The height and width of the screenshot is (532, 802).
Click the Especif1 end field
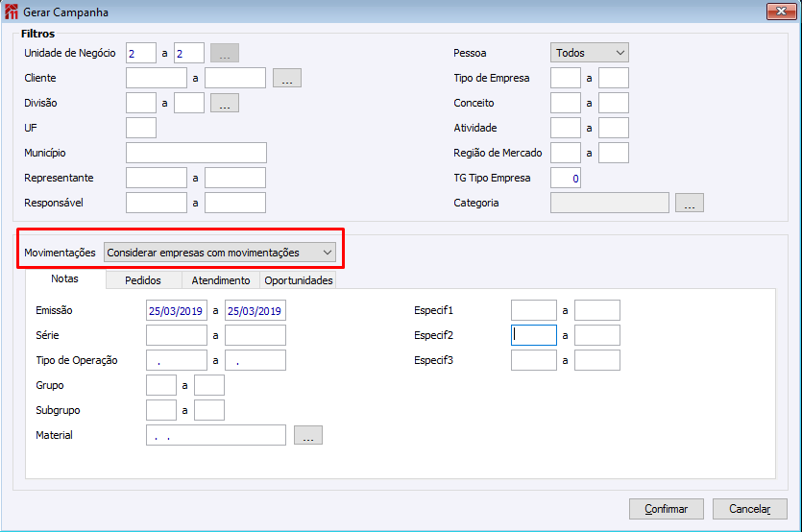tap(597, 310)
